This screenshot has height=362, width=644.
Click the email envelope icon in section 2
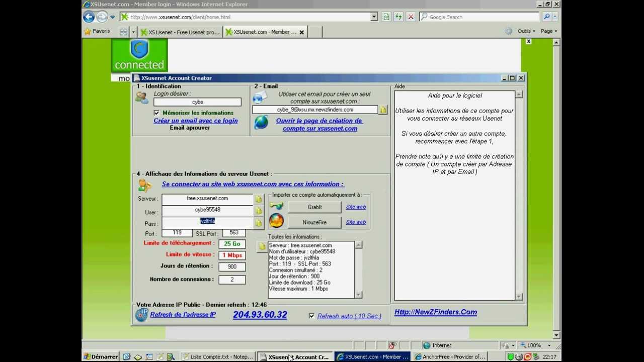(260, 97)
